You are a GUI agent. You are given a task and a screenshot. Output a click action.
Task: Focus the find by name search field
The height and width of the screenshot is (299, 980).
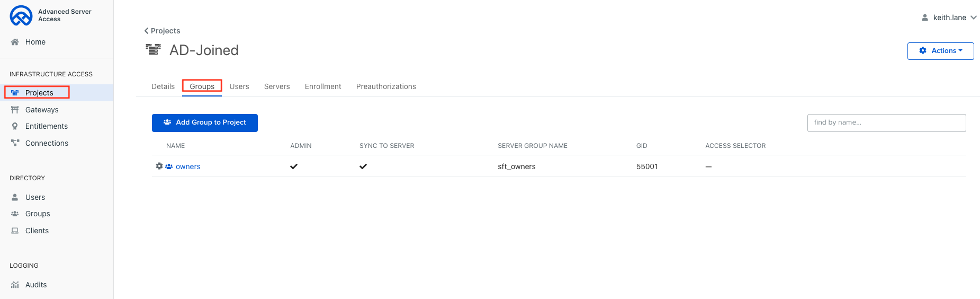coord(886,123)
